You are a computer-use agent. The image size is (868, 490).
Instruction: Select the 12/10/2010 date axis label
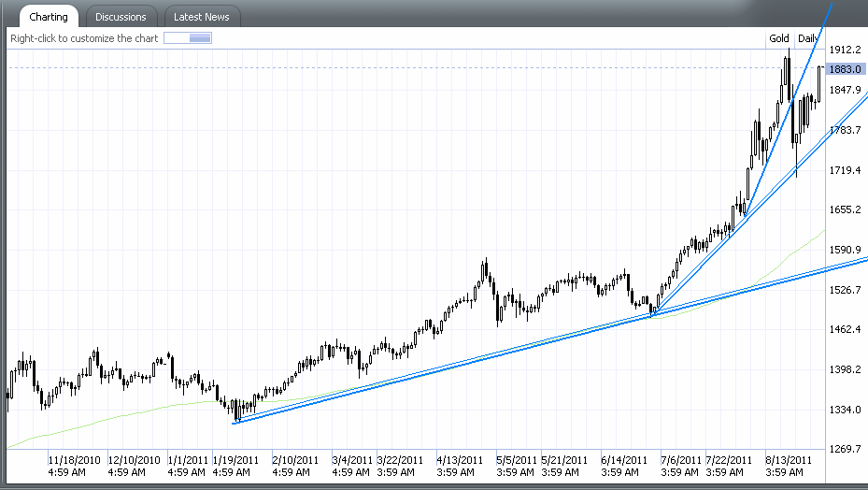tap(135, 461)
